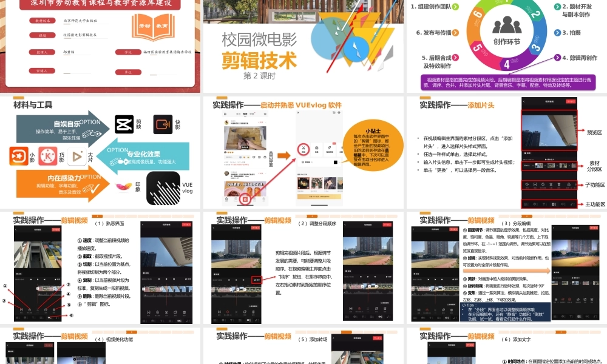The height and width of the screenshot is (364, 607).
Task: Switch to the 推荐 tab on the home page
Action: coord(244,113)
